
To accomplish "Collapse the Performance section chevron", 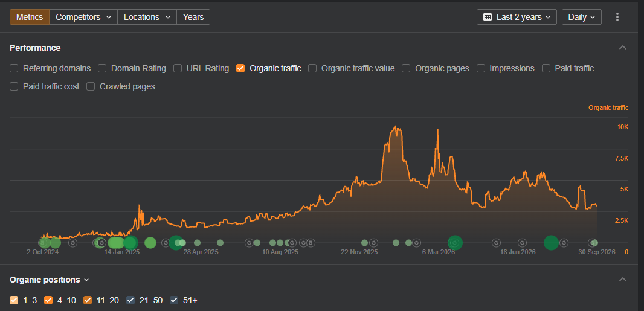I will point(623,48).
